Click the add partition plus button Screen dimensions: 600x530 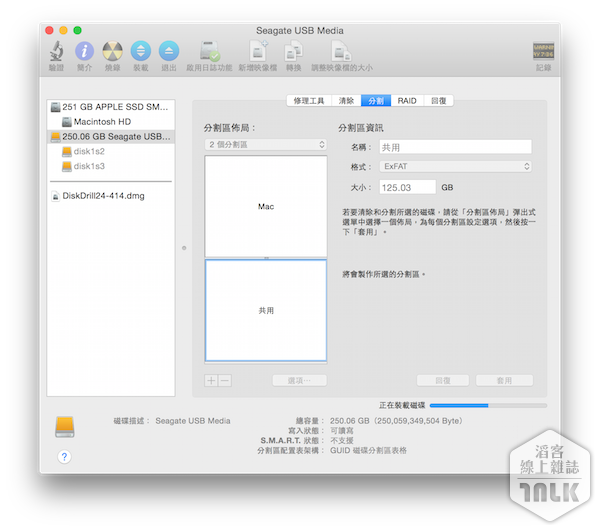click(211, 381)
